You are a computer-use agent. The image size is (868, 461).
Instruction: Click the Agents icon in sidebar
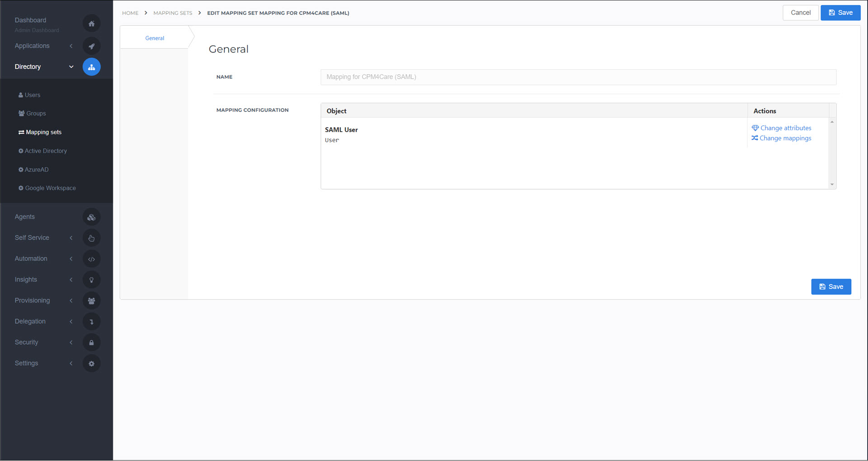click(91, 217)
